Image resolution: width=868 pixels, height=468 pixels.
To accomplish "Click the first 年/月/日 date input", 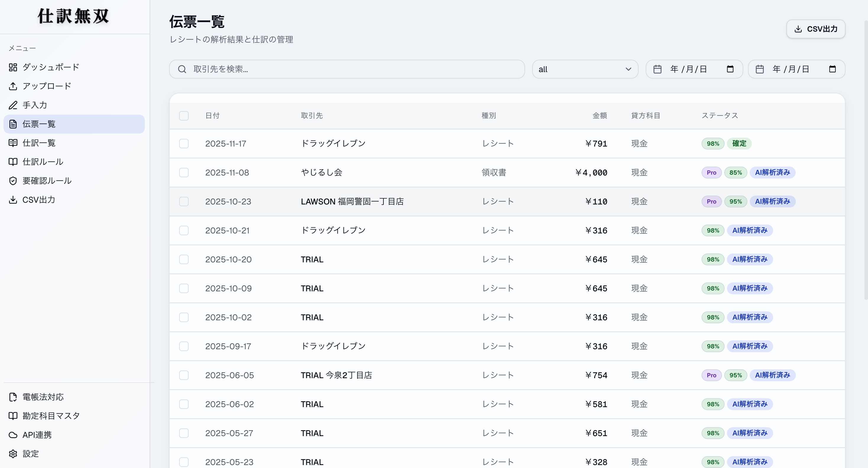I will [x=694, y=69].
